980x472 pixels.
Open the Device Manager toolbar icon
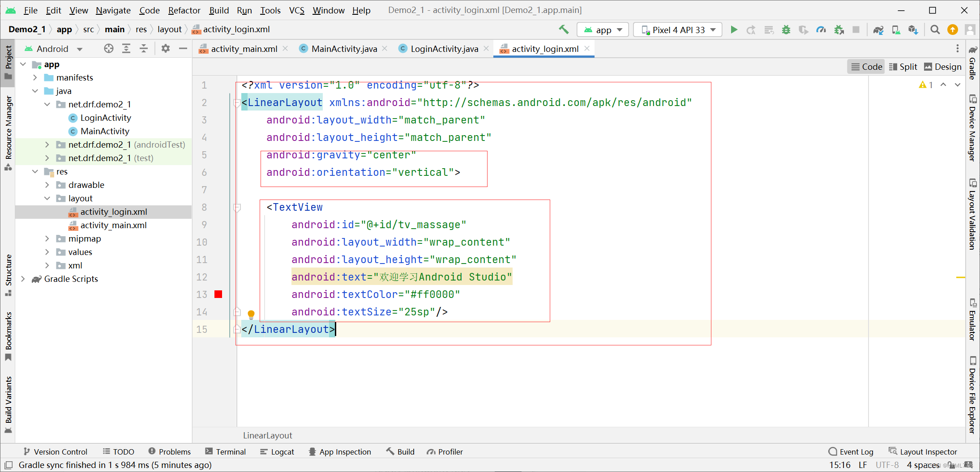896,30
